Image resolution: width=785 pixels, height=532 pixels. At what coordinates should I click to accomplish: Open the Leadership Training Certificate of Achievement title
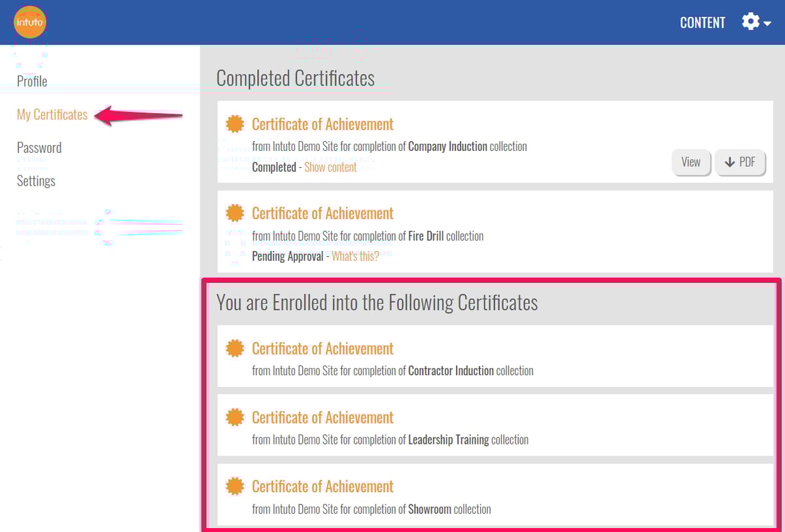tap(323, 417)
